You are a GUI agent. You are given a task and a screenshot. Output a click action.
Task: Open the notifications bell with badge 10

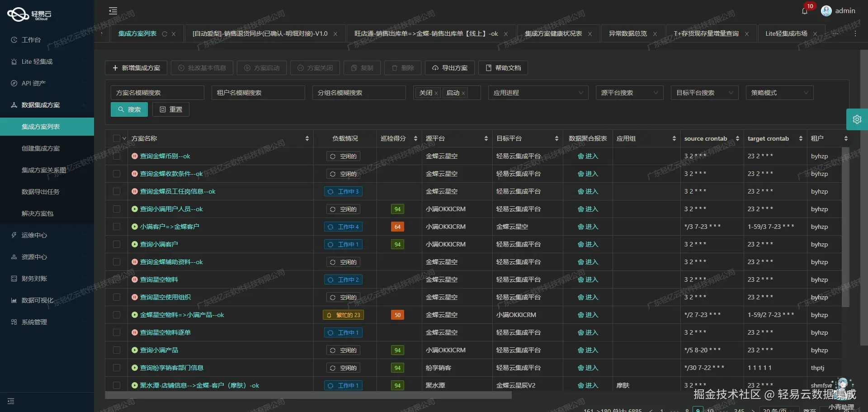tap(805, 11)
